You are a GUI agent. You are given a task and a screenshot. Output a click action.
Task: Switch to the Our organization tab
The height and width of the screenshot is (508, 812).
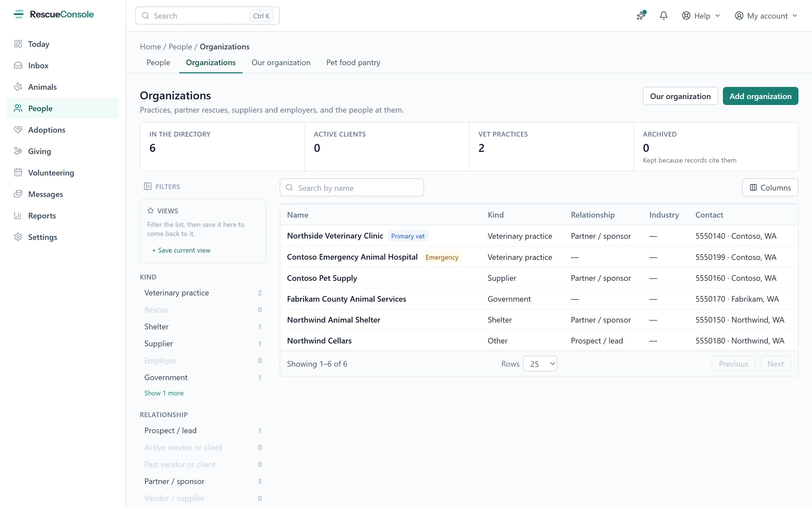[281, 62]
